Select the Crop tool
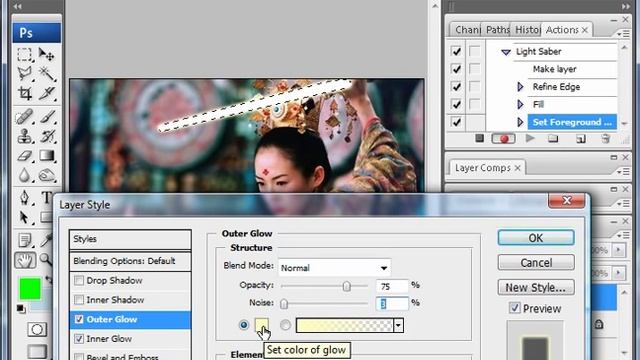640x360 pixels. click(x=25, y=93)
